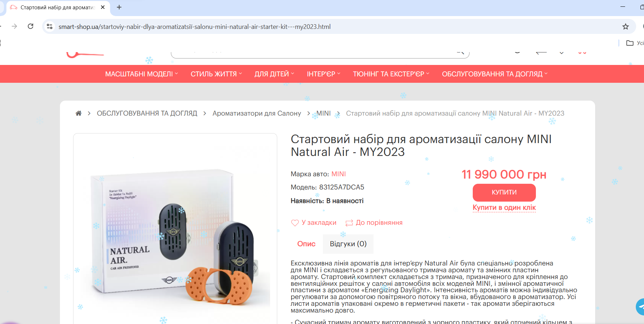Click the compare arrows icon До порівняння

(x=349, y=223)
